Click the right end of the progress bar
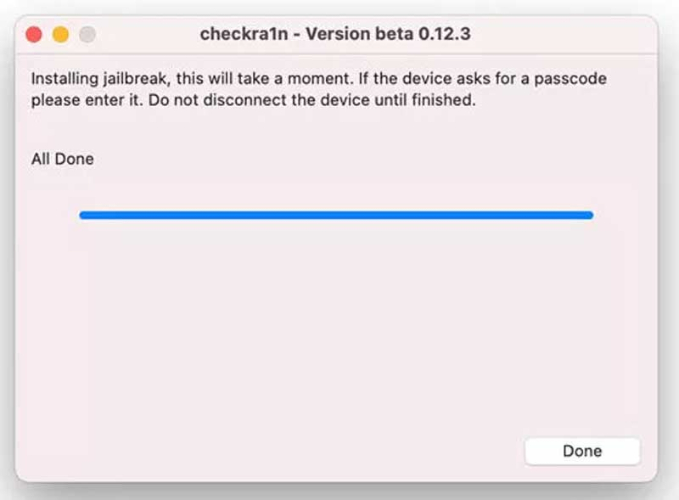 588,215
